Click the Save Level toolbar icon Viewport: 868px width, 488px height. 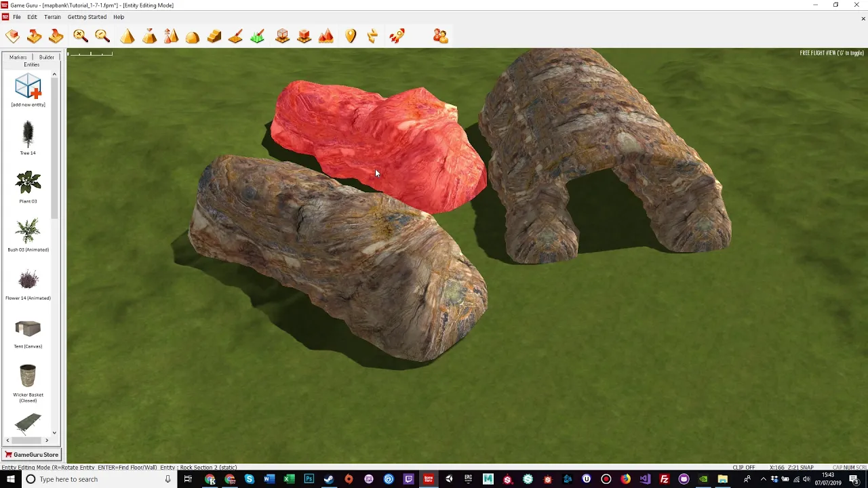tap(56, 36)
